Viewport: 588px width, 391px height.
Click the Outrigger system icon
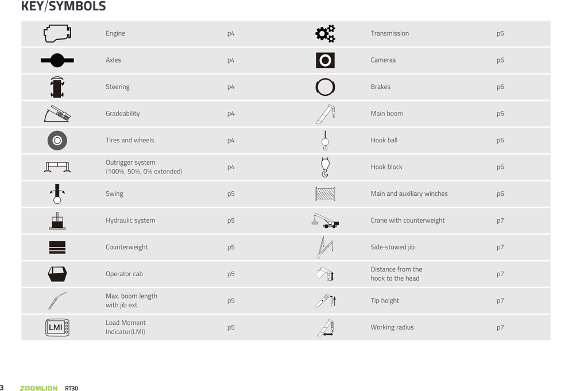coord(57,167)
